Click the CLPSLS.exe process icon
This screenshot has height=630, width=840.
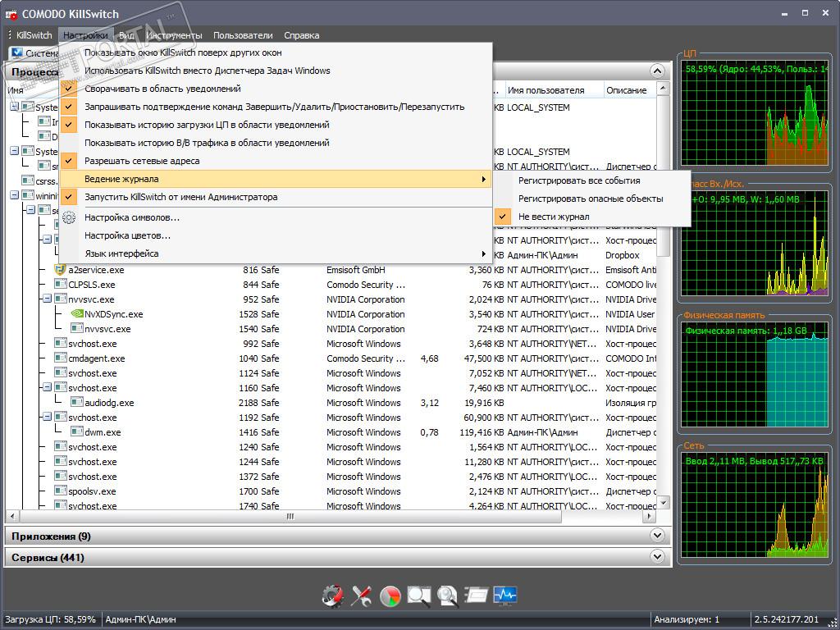61,285
